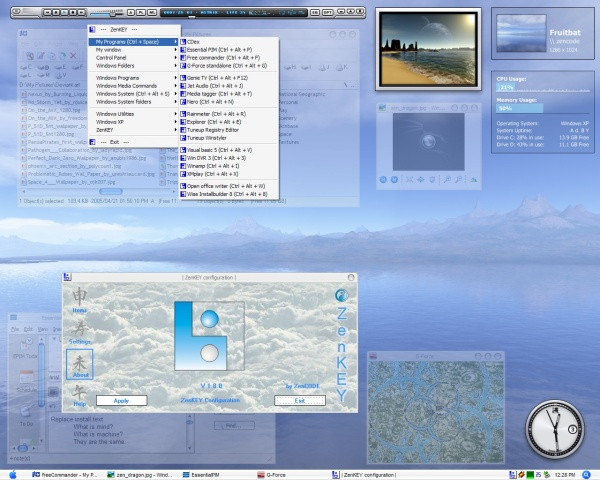Launch Free commander from the submenu
Image resolution: width=600 pixels, height=480 pixels.
pyautogui.click(x=228, y=58)
